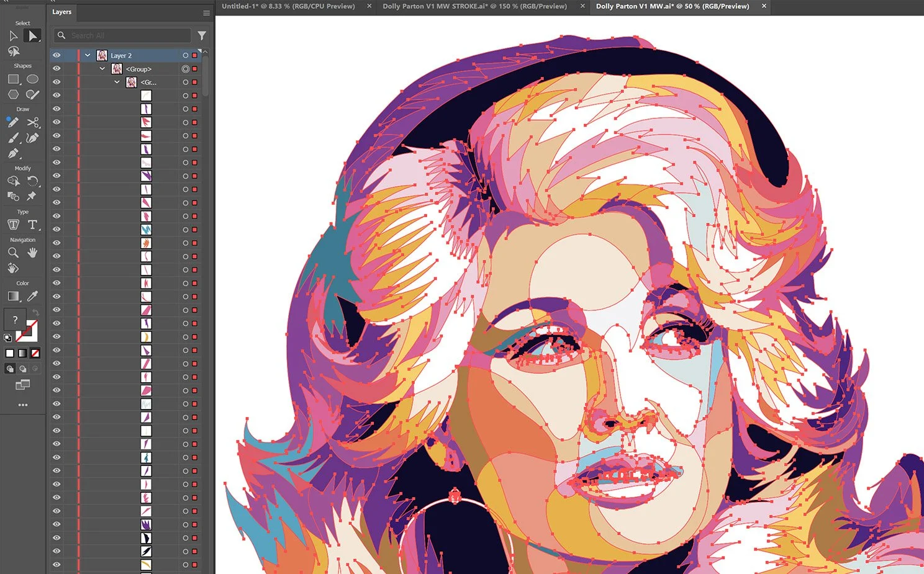Screen dimensions: 924x574
Task: Select the Zoom magnifier tool
Action: 14,253
